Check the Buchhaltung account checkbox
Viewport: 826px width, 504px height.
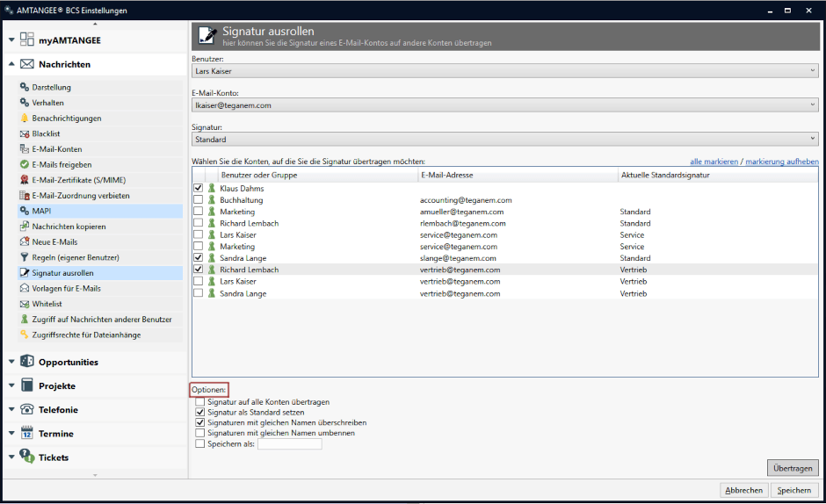198,199
